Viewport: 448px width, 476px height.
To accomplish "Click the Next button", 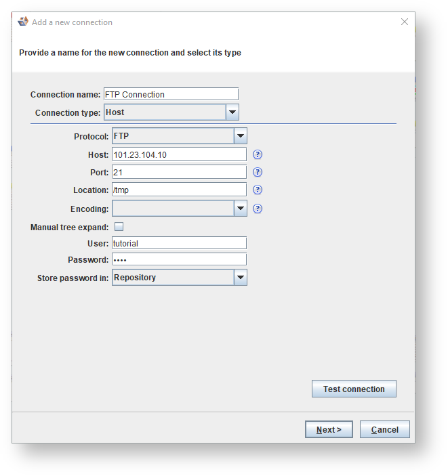I will pyautogui.click(x=329, y=429).
